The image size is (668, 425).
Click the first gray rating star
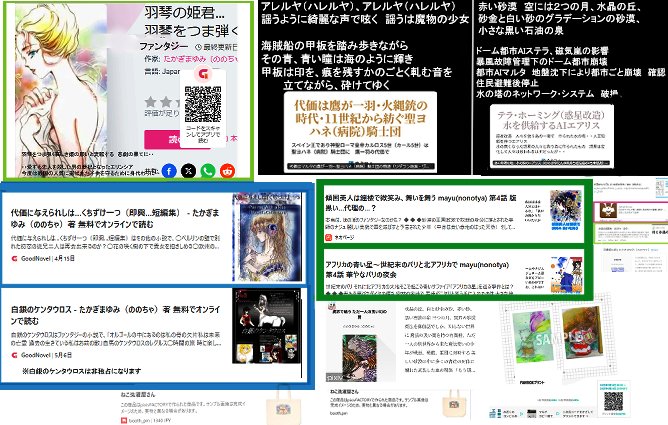(150, 102)
